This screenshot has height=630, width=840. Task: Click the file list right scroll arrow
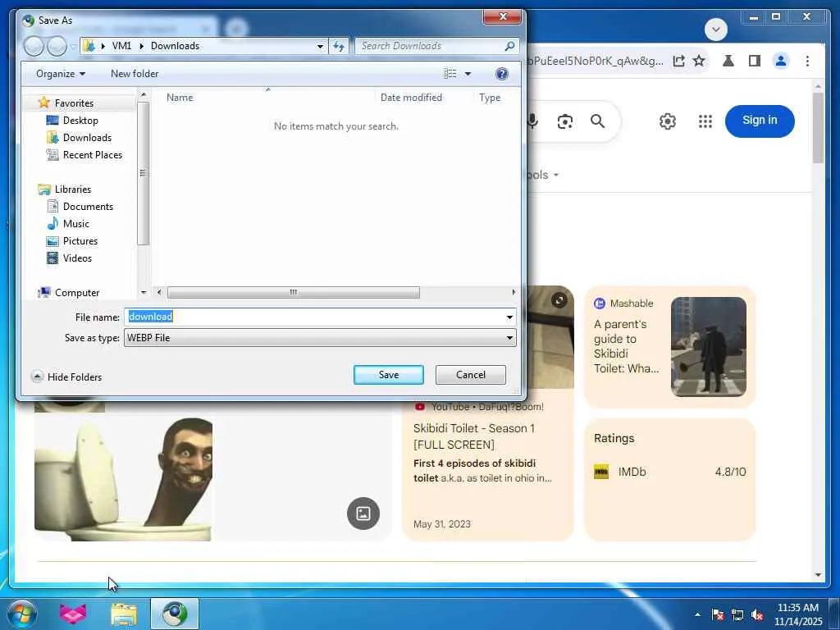pos(514,293)
